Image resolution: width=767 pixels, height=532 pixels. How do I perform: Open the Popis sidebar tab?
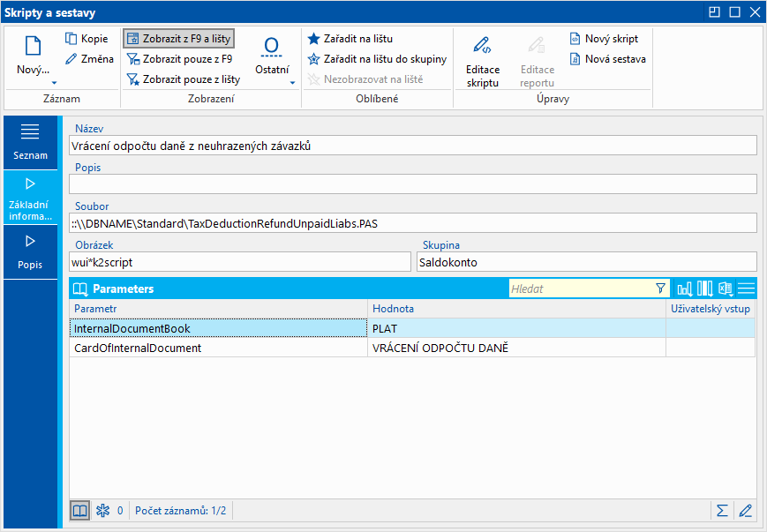coord(31,250)
